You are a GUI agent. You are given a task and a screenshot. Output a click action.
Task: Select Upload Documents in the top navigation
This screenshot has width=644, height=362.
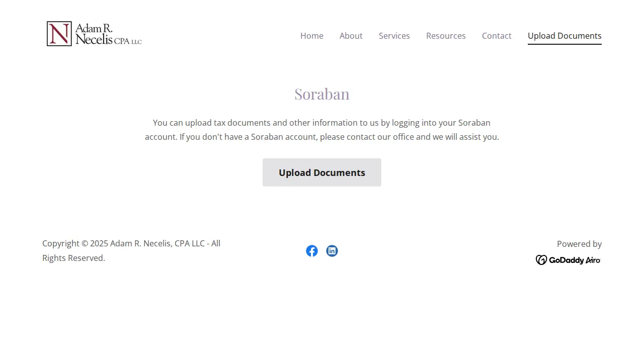pyautogui.click(x=565, y=36)
